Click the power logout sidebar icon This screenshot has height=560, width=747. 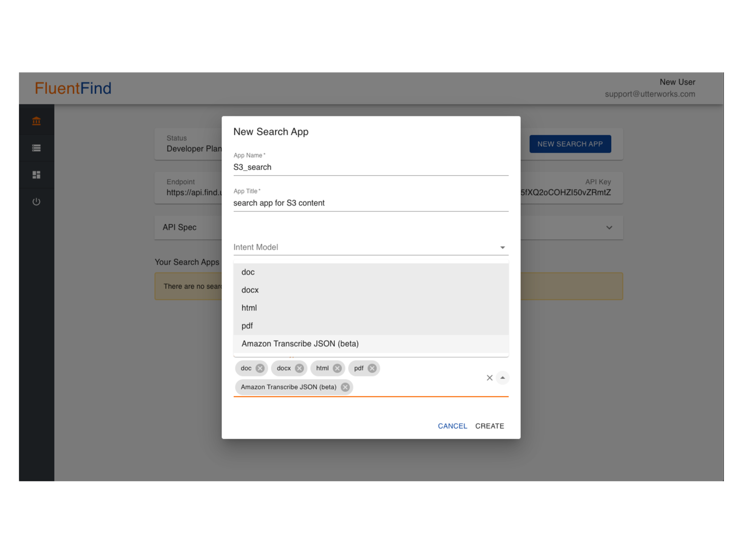pyautogui.click(x=36, y=202)
